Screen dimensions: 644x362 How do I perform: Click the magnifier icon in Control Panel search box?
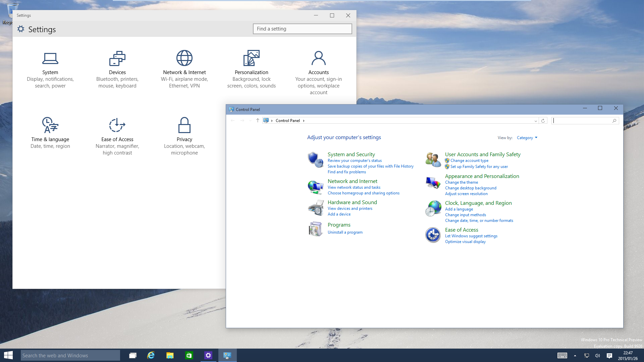(x=614, y=121)
